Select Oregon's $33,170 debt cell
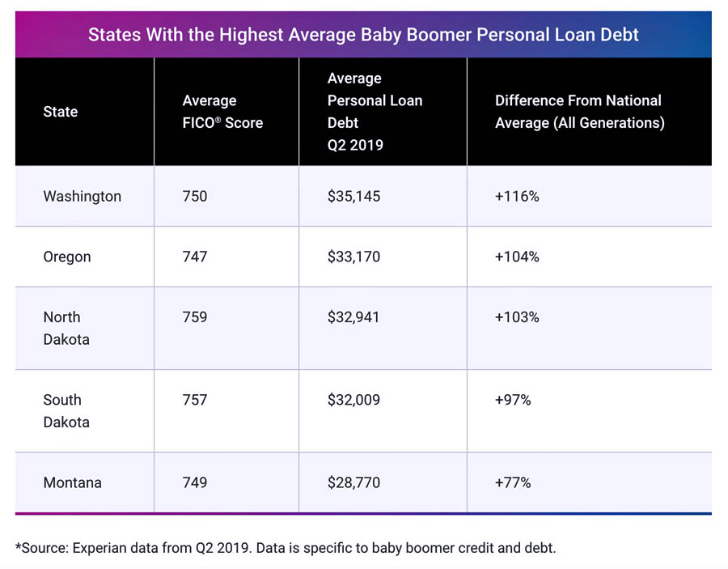 353,257
